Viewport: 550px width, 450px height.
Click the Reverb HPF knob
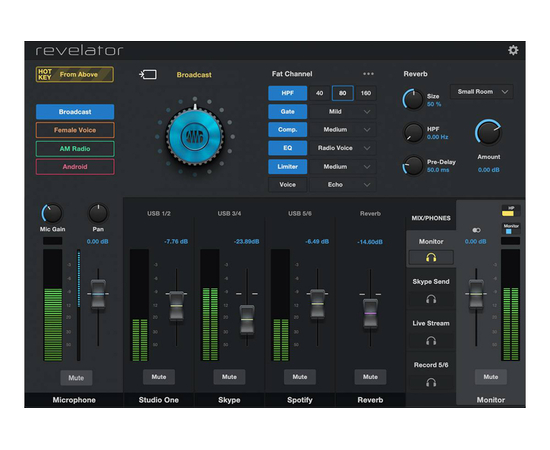click(413, 133)
